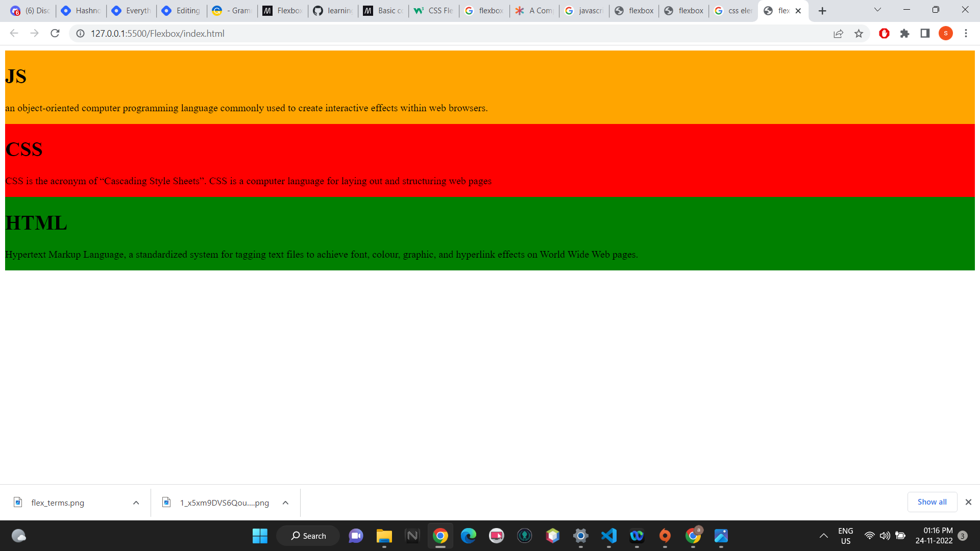Open the 1_x5xm9DVS6Qou png download
This screenshot has height=551, width=980.
[224, 503]
